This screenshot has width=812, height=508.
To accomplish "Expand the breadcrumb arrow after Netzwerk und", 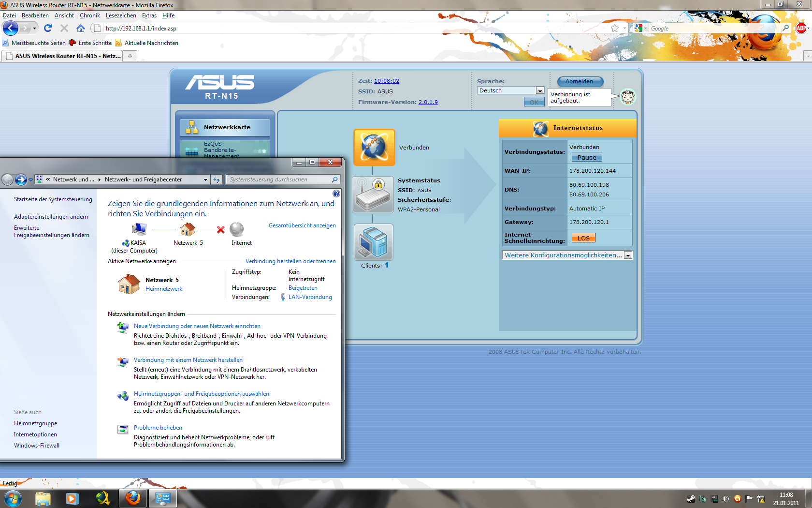I will (99, 179).
